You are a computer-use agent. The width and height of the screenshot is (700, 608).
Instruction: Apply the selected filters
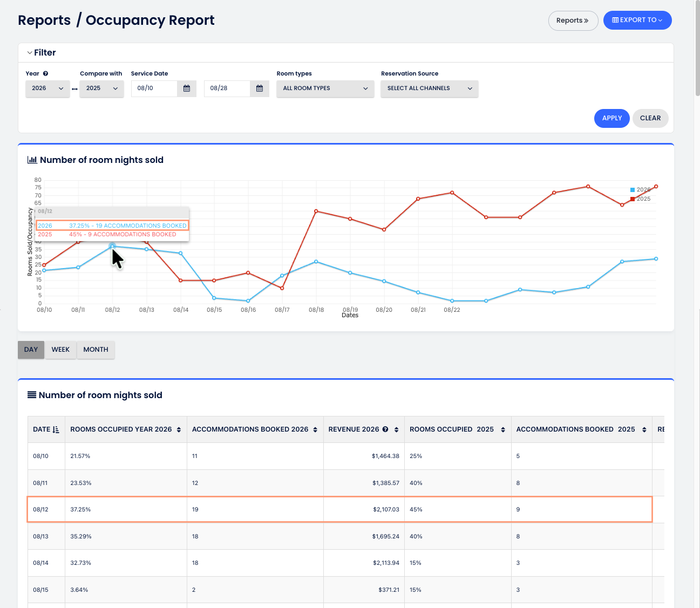click(x=612, y=118)
